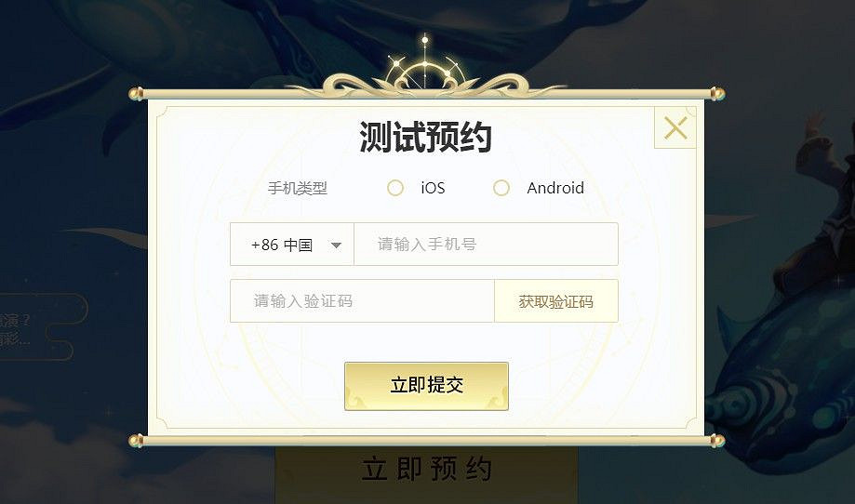Click the Android text label
Image resolution: width=855 pixels, height=504 pixels.
click(555, 188)
